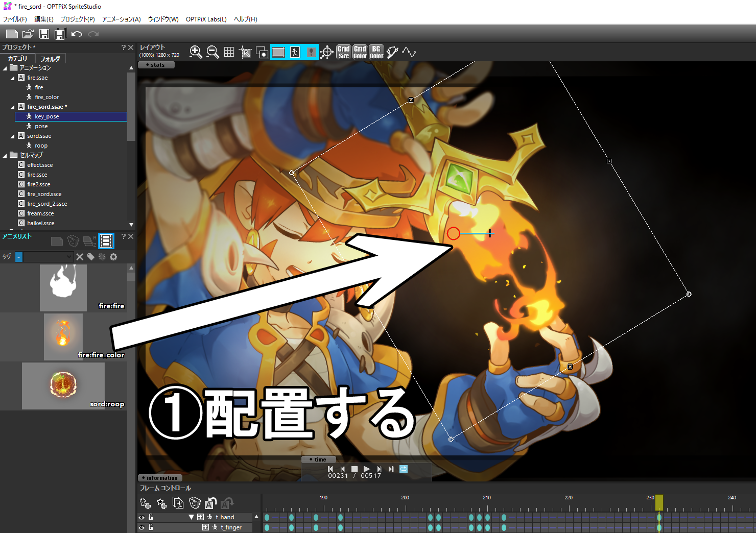Open the ファイル(F) menu

15,19
